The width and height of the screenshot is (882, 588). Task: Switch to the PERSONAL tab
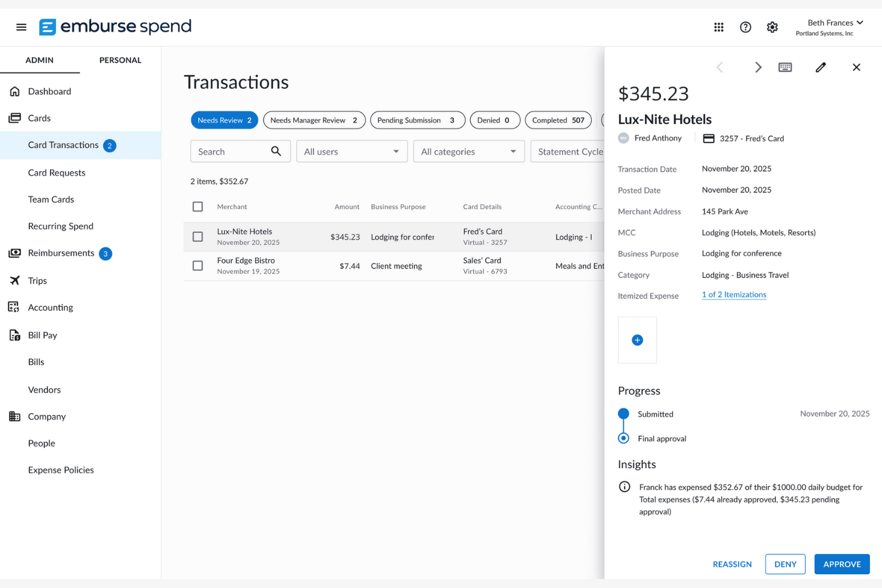pyautogui.click(x=120, y=60)
